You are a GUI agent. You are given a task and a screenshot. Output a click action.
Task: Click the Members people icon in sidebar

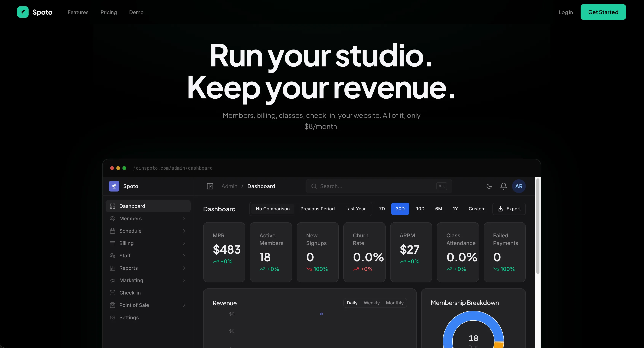113,219
